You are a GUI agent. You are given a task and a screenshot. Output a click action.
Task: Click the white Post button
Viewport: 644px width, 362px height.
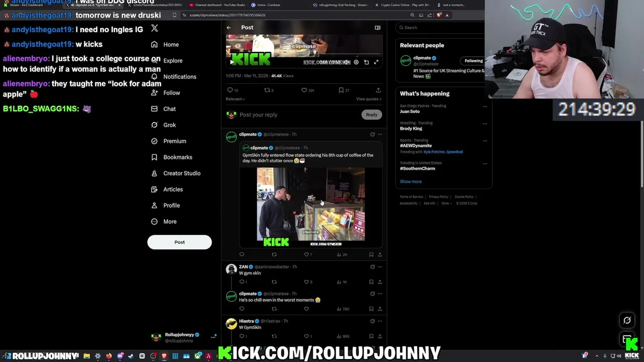[180, 242]
